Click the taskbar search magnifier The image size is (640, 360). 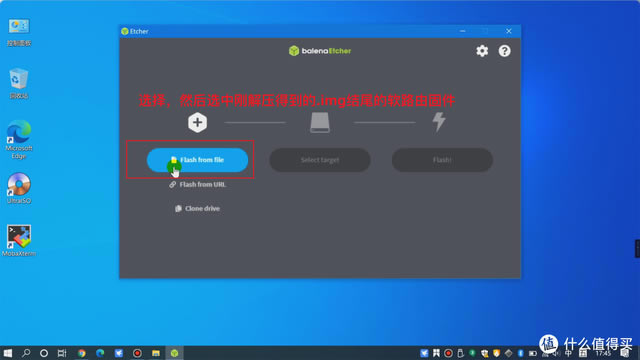[x=26, y=353]
